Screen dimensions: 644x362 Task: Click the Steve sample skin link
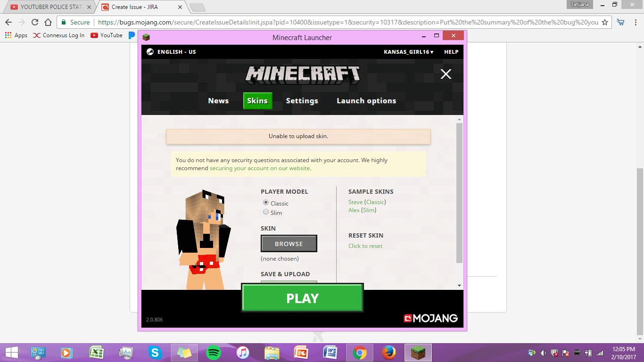[x=355, y=202]
